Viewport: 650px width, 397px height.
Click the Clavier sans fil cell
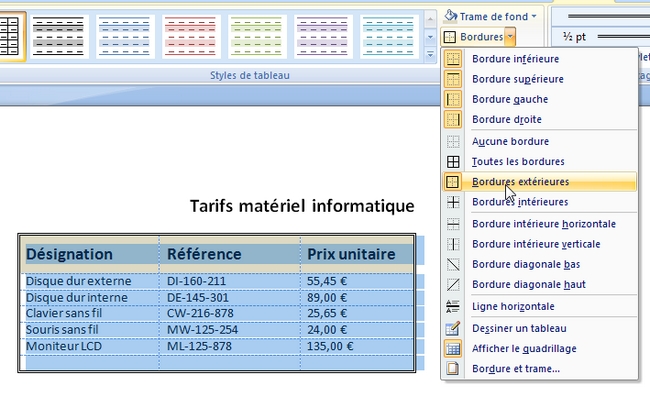[x=89, y=313]
